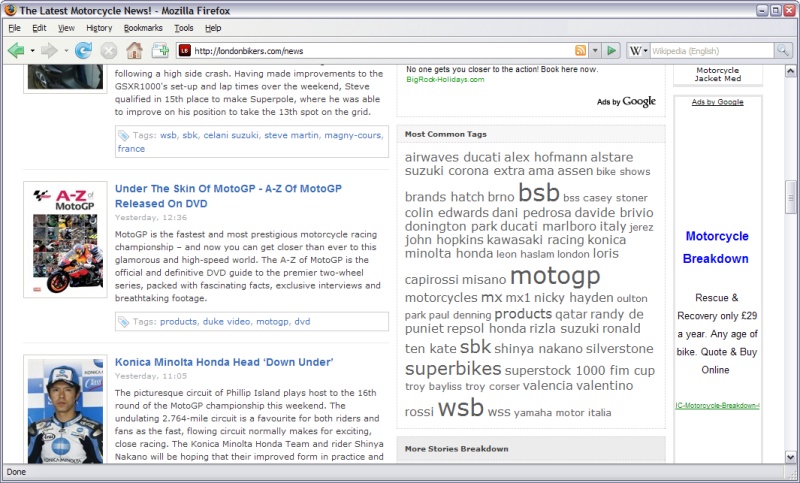Click the address bar URL field

coord(383,50)
